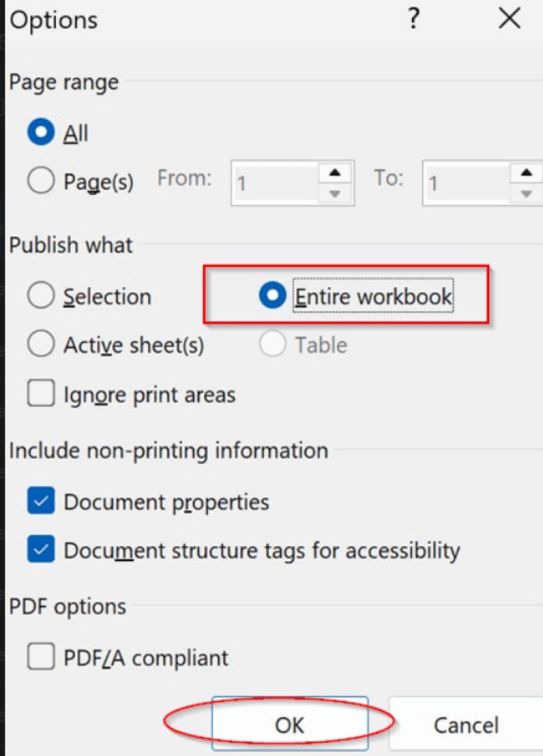Enable the Ignore print areas checkbox
This screenshot has height=756, width=543.
click(x=40, y=393)
